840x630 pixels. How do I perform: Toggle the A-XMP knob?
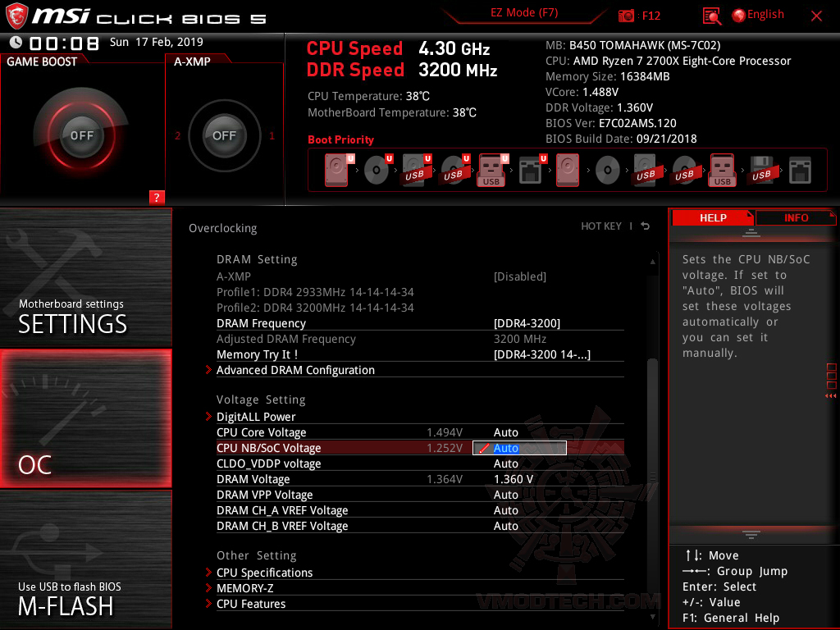pyautogui.click(x=224, y=136)
